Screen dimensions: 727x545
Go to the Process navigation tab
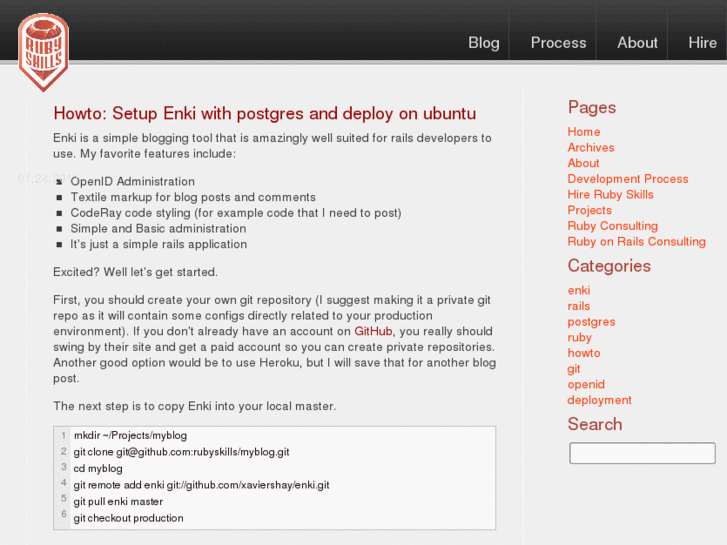coord(558,43)
